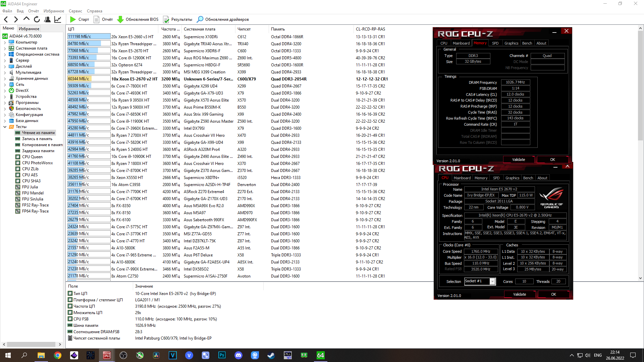Open SPD tab in upper CPU-Z window
Viewport: 644px width, 362px height.
click(x=495, y=43)
